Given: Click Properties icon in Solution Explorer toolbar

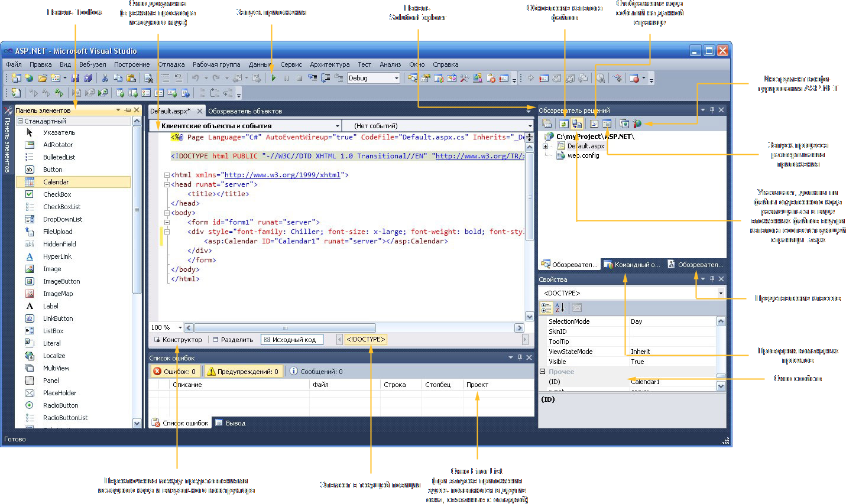Looking at the screenshot, I should pyautogui.click(x=547, y=123).
